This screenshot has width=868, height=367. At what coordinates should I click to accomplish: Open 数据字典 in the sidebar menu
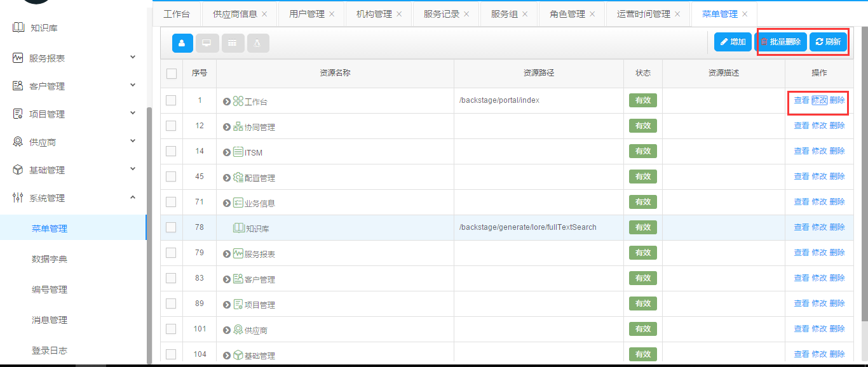point(50,259)
